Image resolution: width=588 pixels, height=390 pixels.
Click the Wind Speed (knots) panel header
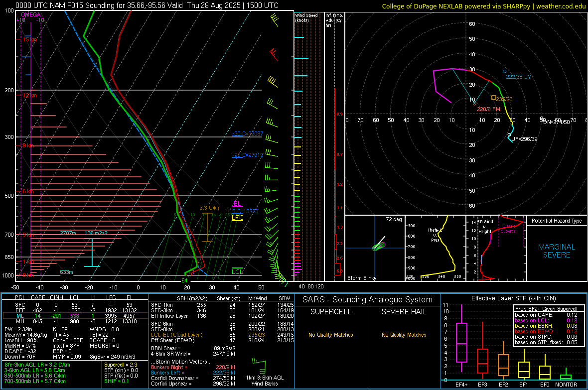click(306, 17)
